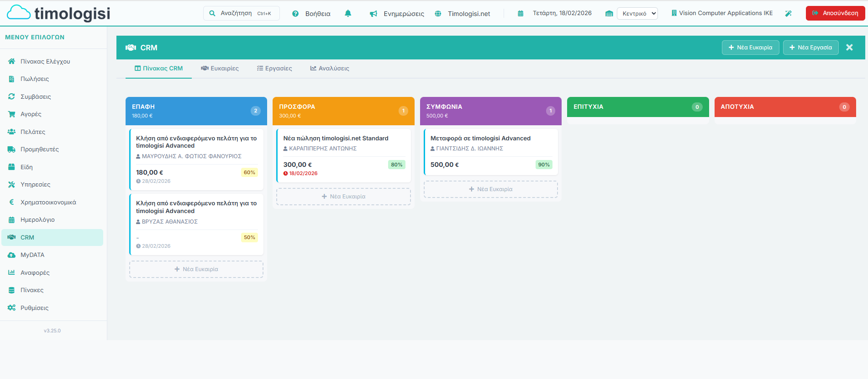Click the Είδη box icon in sidebar
Screen dimensions: 868x379
click(x=11, y=167)
